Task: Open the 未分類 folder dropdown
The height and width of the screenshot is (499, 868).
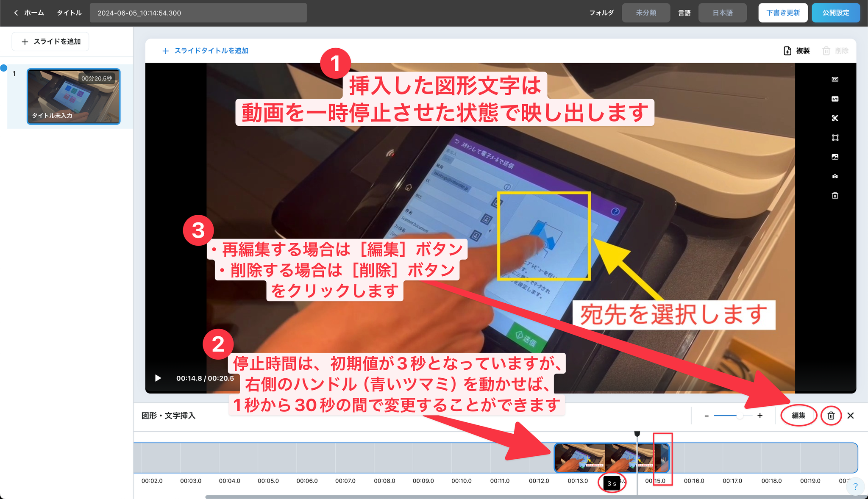Action: 645,13
